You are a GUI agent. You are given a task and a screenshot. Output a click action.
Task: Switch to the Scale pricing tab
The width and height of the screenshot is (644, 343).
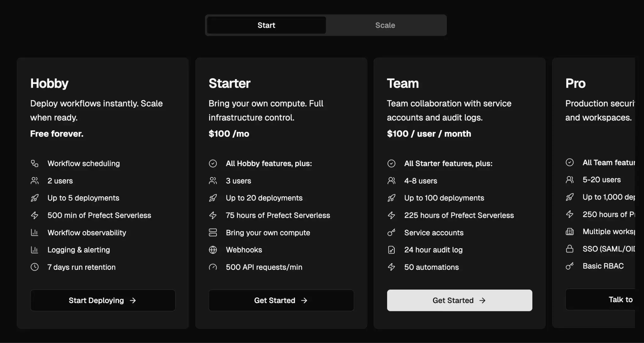click(x=385, y=25)
